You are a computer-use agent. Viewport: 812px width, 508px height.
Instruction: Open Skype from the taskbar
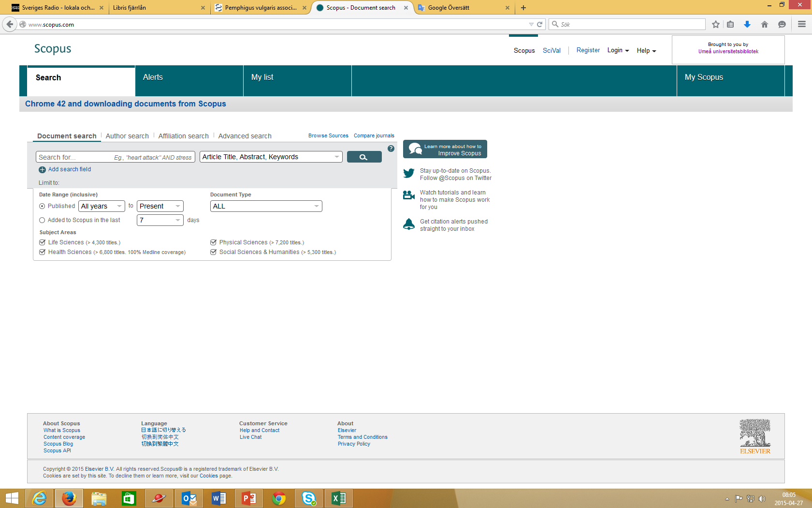(x=309, y=498)
